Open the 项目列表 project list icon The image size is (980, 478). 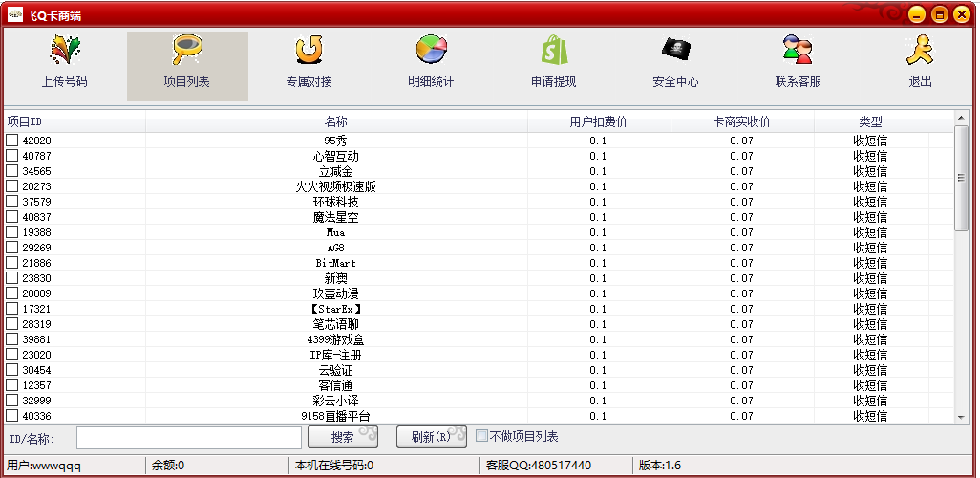186,51
